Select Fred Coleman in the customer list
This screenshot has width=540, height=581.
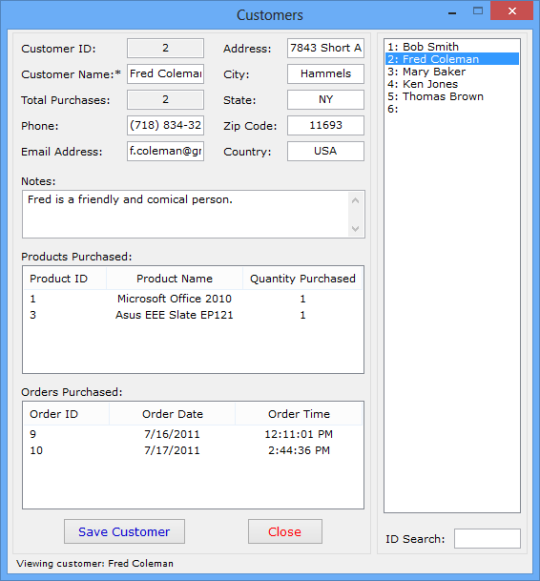(452, 59)
